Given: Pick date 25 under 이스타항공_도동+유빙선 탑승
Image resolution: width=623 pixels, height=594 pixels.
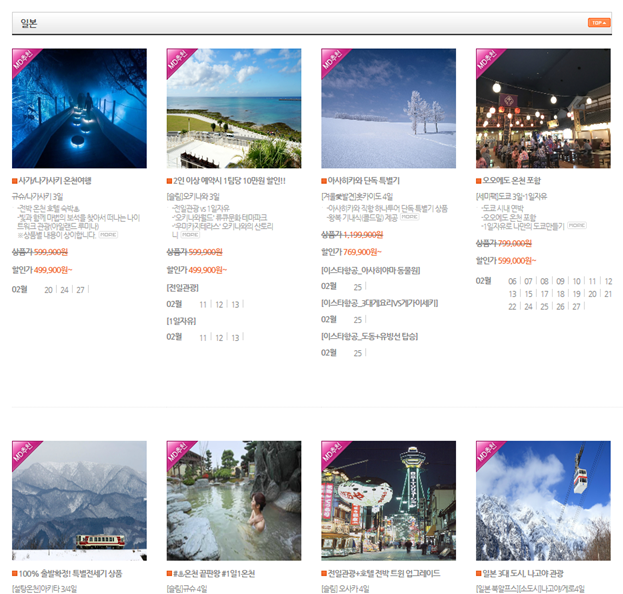Looking at the screenshot, I should [358, 353].
